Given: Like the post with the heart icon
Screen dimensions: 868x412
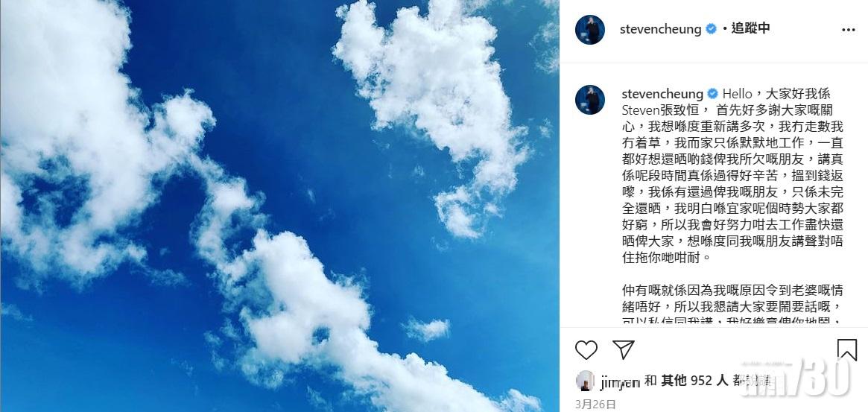Looking at the screenshot, I should click(586, 350).
